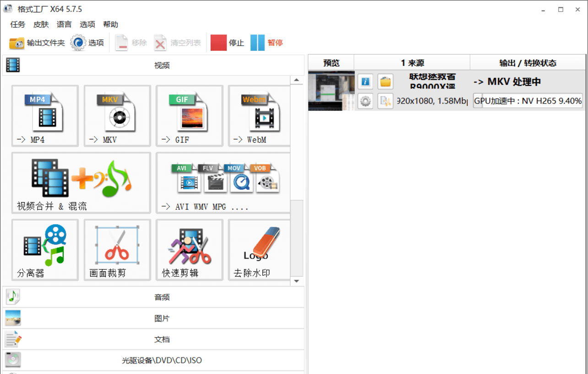Open the AVI WMV MPG converter
The image size is (588, 374).
point(223,182)
